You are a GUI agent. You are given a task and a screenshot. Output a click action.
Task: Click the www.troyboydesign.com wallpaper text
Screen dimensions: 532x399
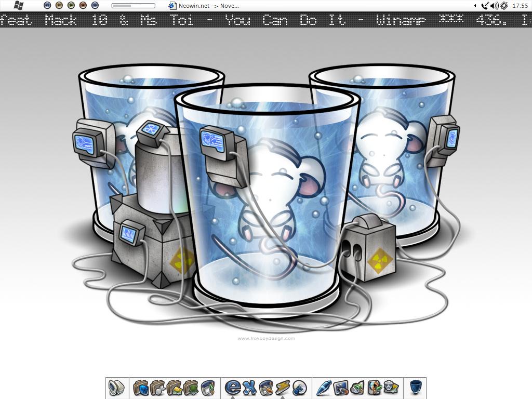tap(266, 338)
